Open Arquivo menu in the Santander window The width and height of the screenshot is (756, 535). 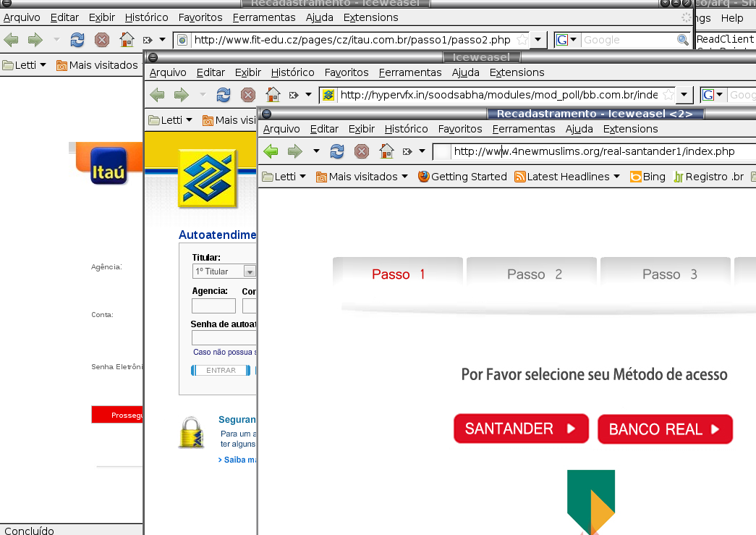pyautogui.click(x=281, y=130)
